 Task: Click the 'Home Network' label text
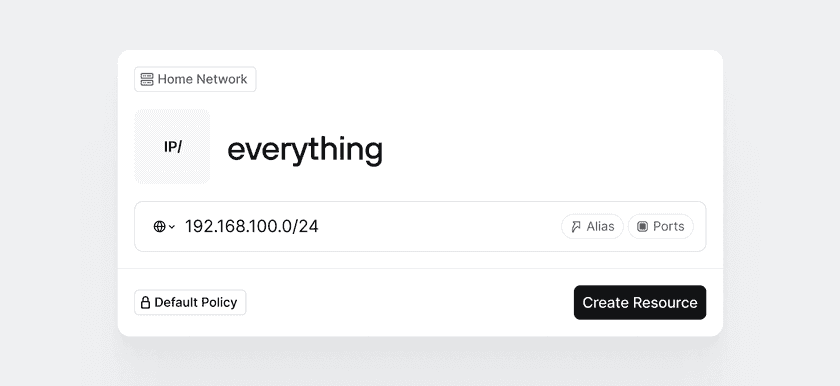[x=202, y=79]
